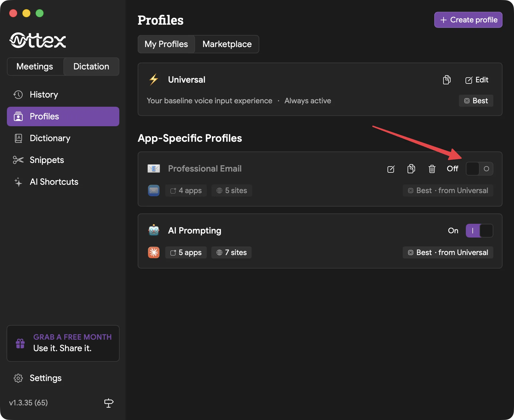
Task: Click the Best model badge on Universal
Action: (476, 101)
